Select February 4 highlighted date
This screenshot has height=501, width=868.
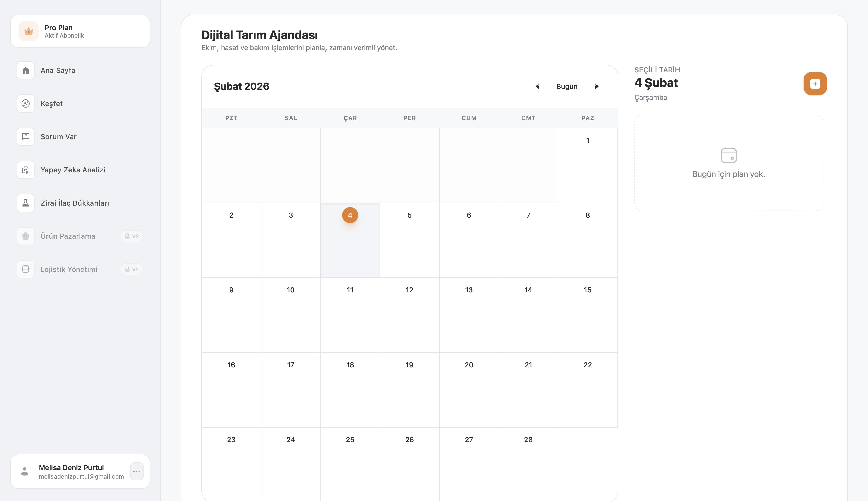pyautogui.click(x=350, y=215)
